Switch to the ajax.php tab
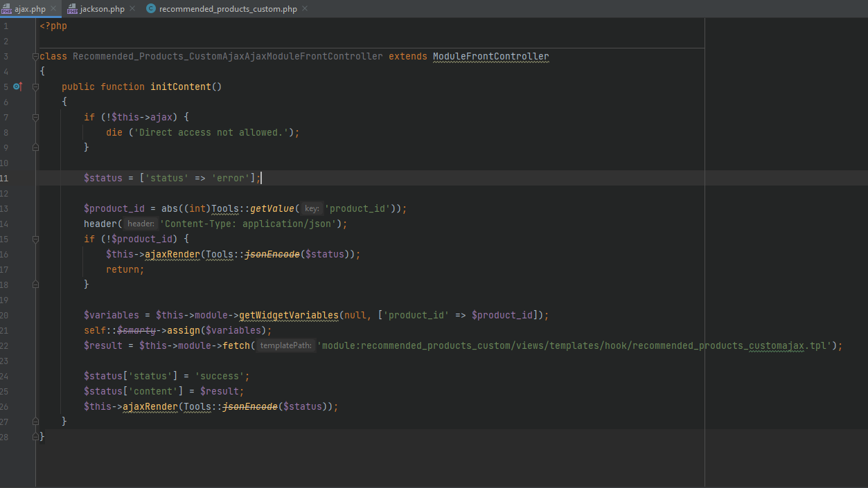Screen dimensions: 868x488 [x=30, y=9]
